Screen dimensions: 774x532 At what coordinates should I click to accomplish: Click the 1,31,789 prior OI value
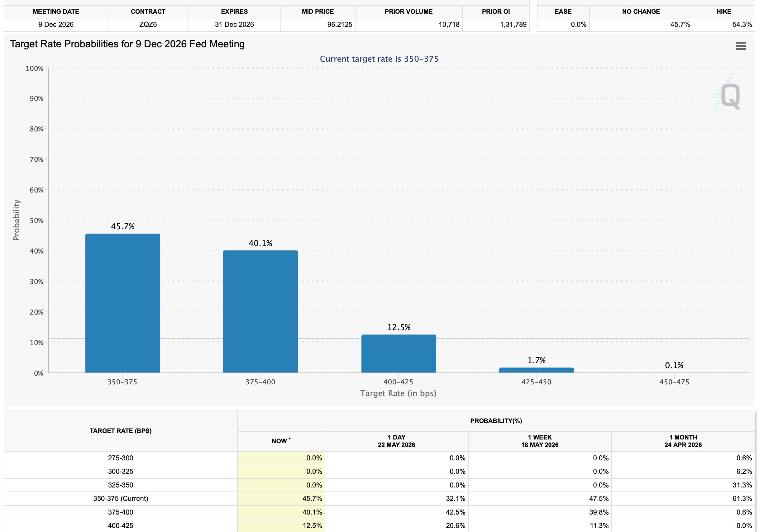tap(513, 25)
